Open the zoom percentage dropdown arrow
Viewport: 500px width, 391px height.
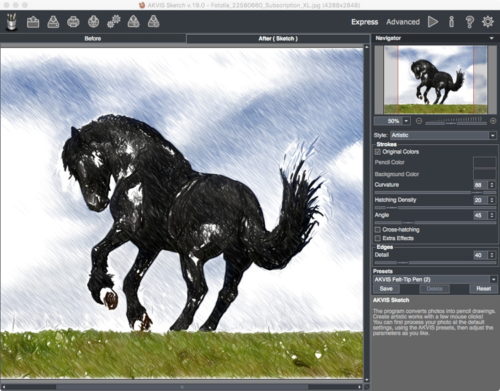coord(406,121)
